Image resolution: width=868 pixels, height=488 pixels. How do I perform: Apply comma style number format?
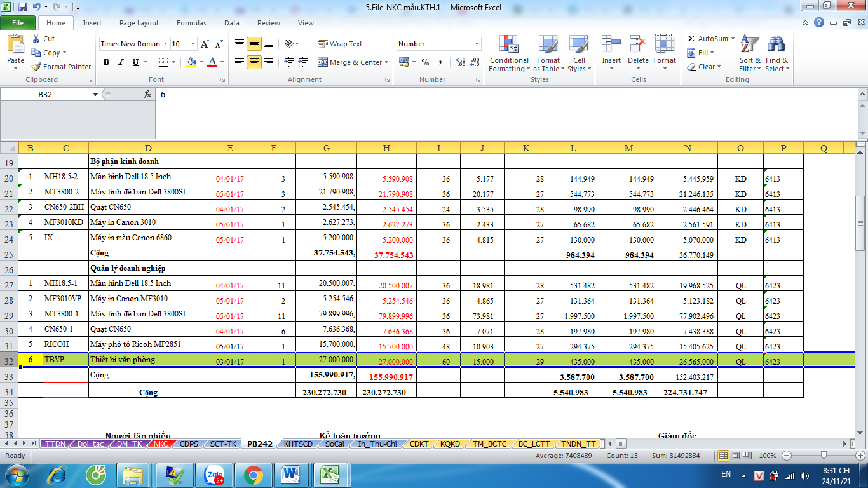pos(440,62)
